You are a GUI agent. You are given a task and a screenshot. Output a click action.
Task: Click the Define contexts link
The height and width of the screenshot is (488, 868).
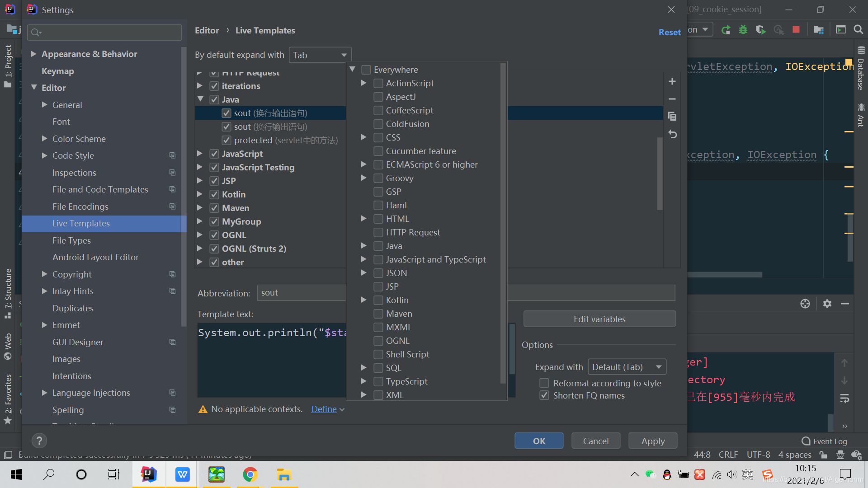(x=324, y=409)
